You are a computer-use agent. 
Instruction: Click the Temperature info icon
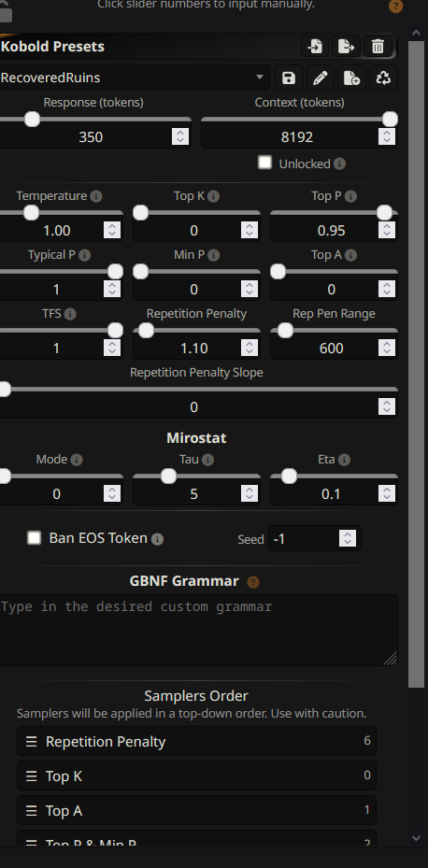point(96,196)
